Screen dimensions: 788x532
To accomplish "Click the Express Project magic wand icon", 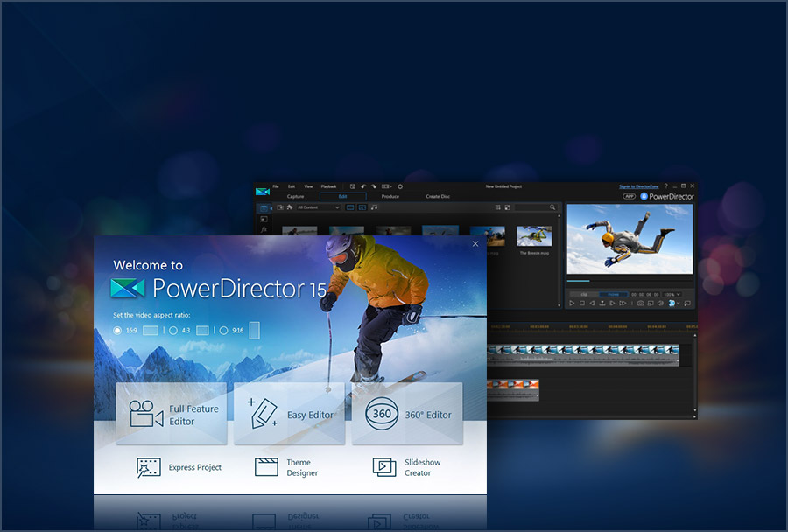I will coord(149,467).
